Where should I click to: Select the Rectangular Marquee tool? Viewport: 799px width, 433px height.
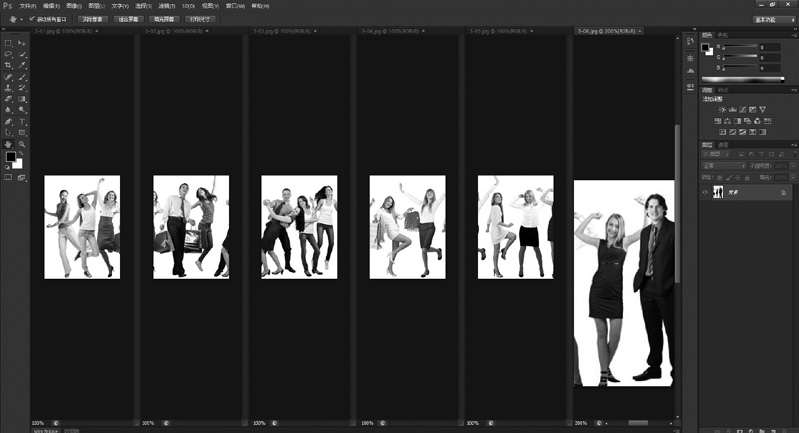pos(8,43)
